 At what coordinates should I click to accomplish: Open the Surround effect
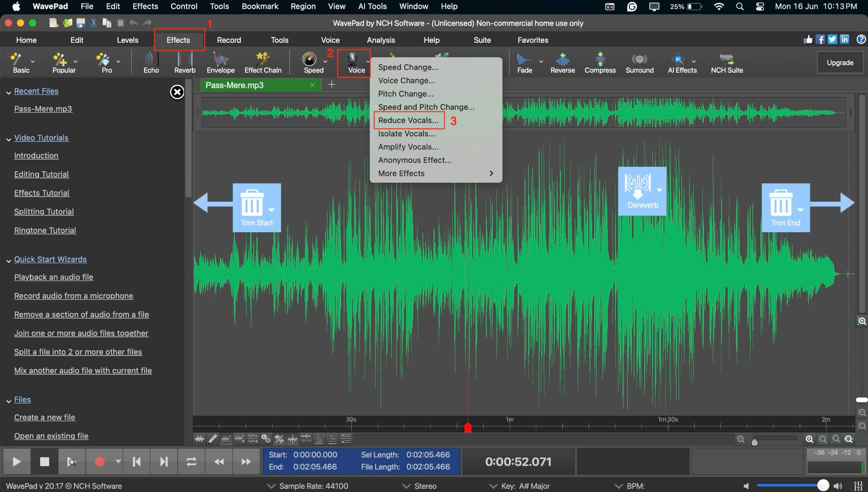[640, 63]
